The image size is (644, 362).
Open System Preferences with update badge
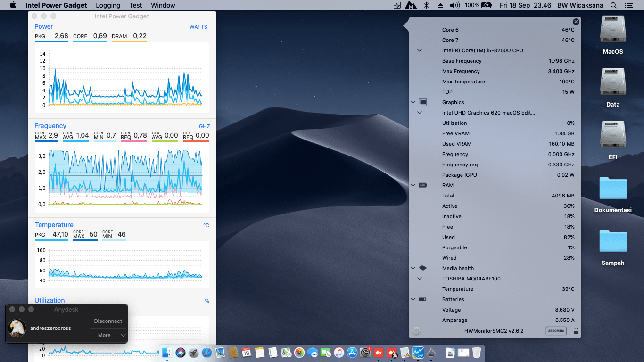point(365,352)
